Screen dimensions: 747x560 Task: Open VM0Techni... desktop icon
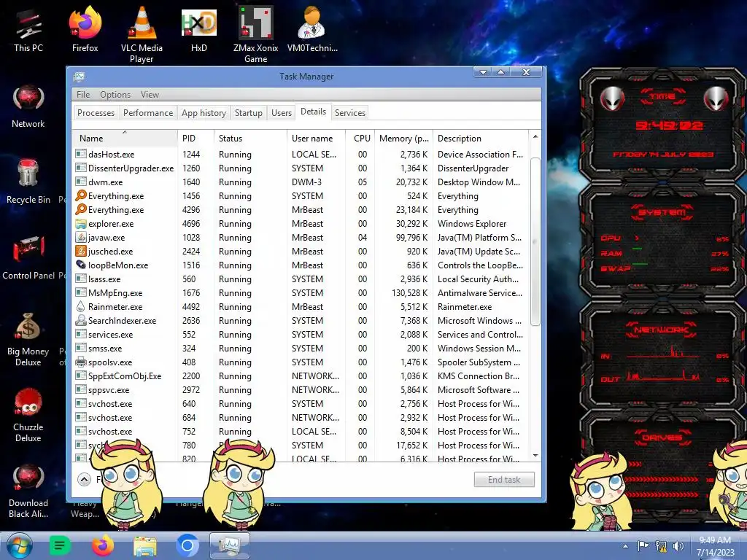coord(312,30)
